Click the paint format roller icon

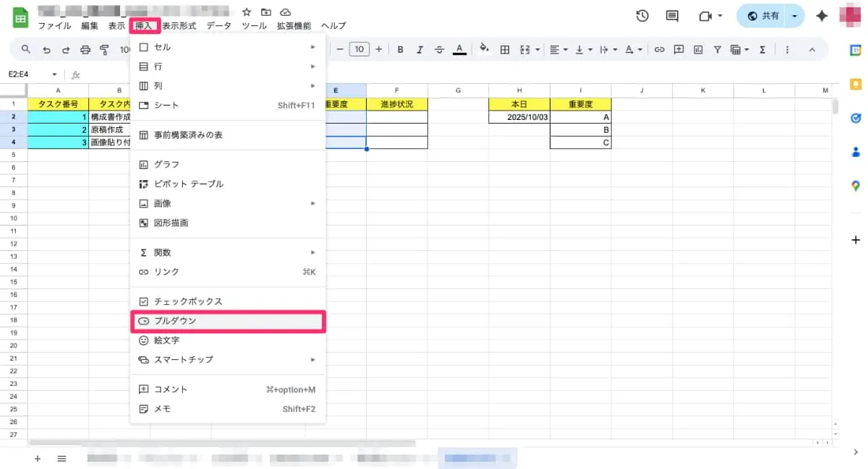click(104, 50)
